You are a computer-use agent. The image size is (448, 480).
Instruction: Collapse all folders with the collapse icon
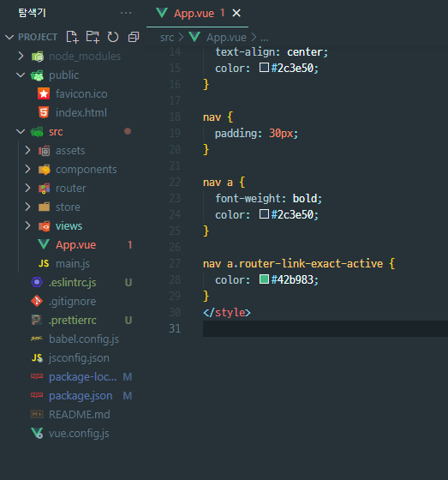point(134,37)
